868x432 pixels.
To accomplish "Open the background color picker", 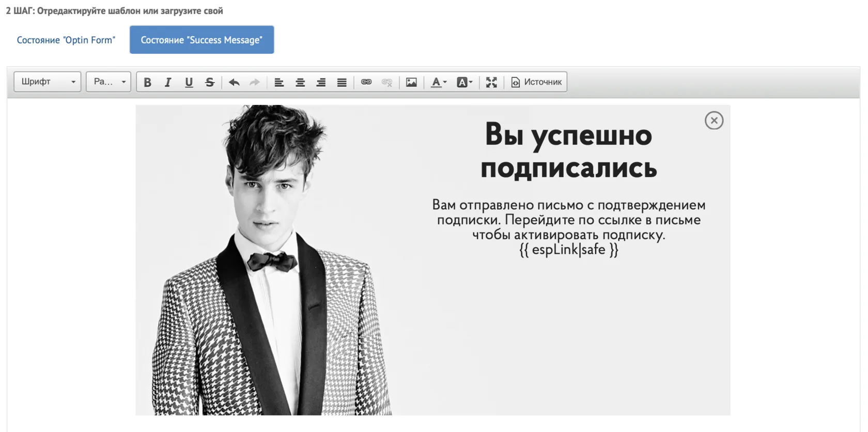I will 464,82.
